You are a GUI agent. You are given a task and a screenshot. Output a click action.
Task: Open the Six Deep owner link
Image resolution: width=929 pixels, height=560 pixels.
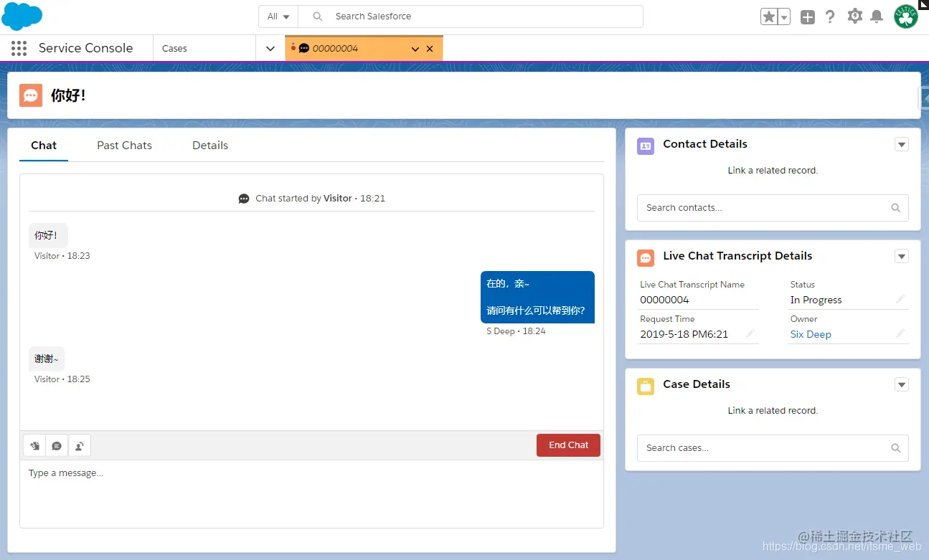[x=811, y=335]
